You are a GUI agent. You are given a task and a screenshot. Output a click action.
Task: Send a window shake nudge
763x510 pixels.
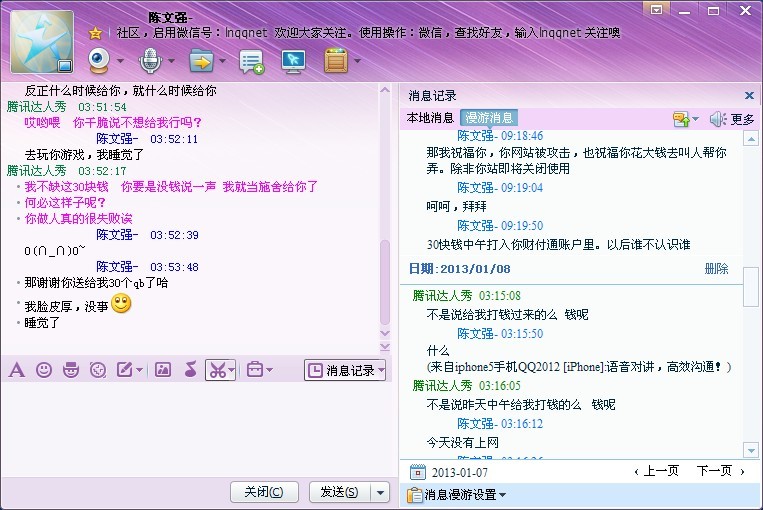tap(98, 370)
